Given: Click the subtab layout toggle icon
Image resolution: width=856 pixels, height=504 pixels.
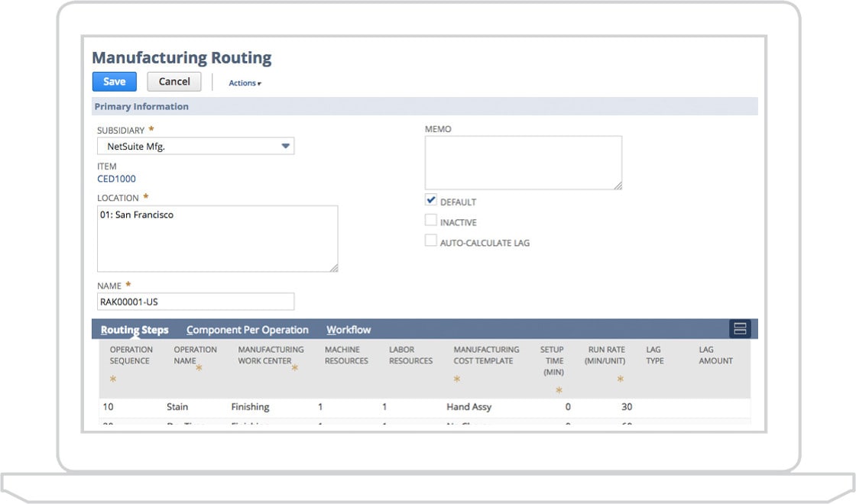Looking at the screenshot, I should 740,329.
